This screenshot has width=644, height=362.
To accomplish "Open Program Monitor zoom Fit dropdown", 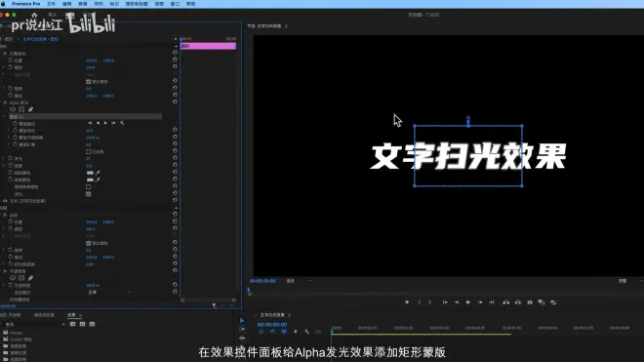I will click(x=299, y=281).
